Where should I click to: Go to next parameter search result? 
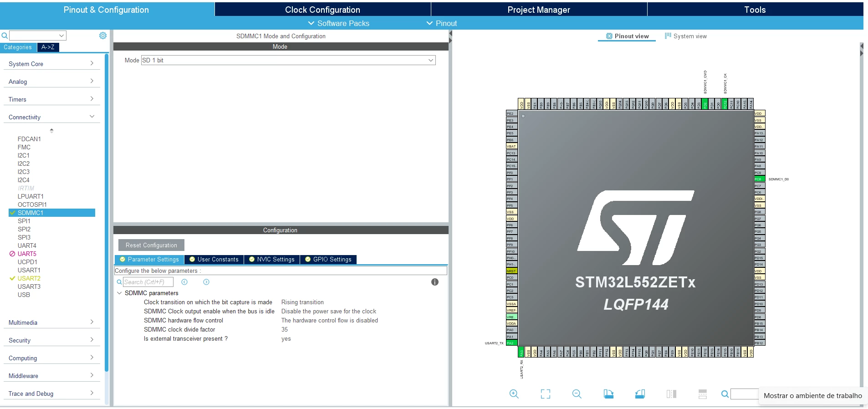coord(206,282)
